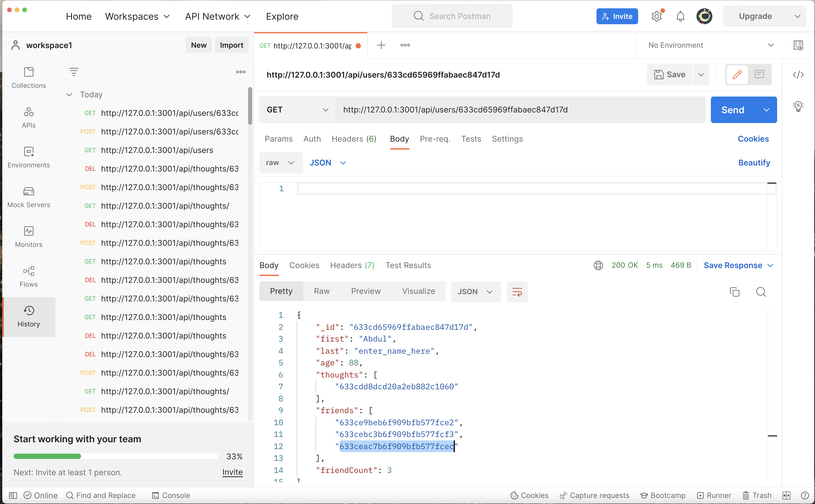
Task: Click the team progress bar
Action: click(x=116, y=456)
